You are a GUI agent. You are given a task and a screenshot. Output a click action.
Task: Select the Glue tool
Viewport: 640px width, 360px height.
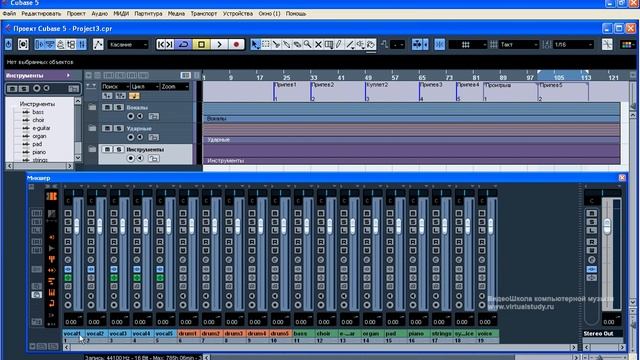[x=287, y=44]
